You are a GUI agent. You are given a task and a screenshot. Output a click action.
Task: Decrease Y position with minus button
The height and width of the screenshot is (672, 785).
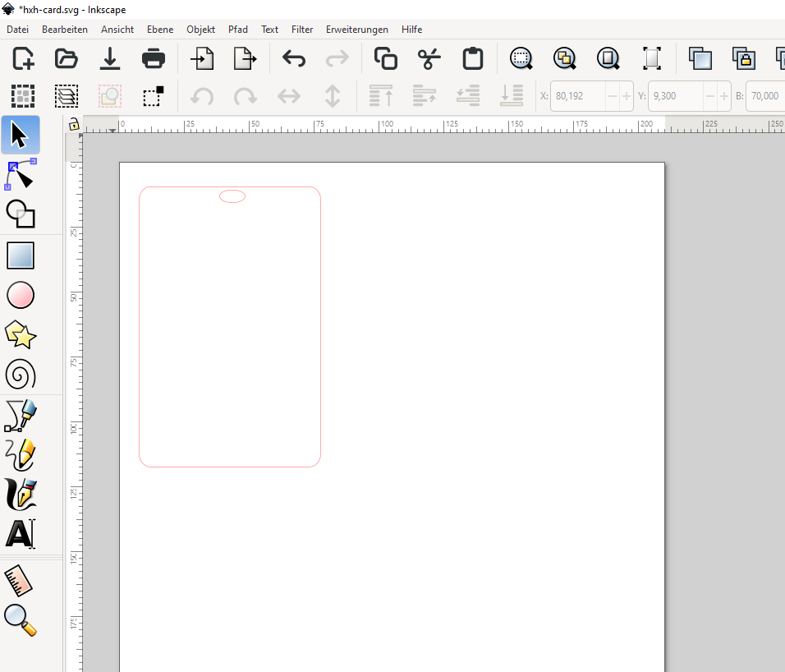[x=710, y=96]
